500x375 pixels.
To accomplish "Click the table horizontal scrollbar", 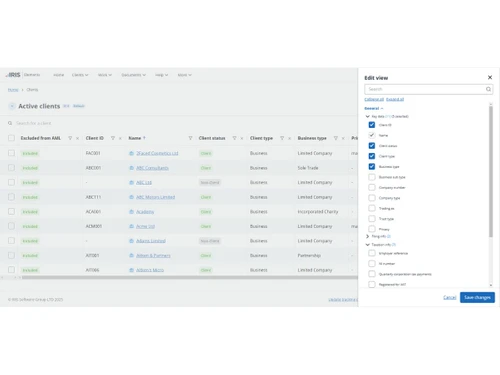I will [x=189, y=277].
